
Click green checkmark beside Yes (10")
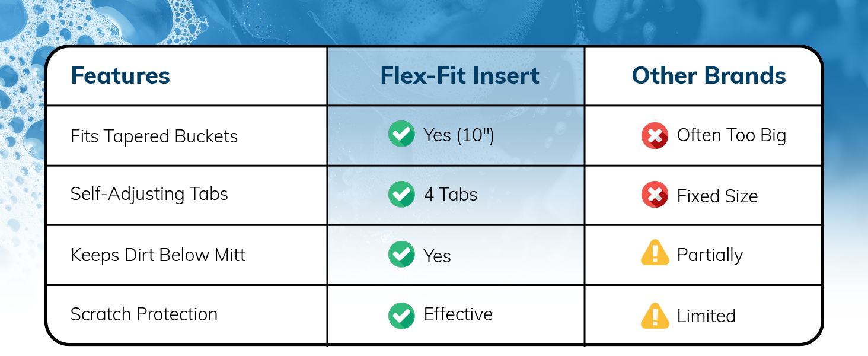pos(401,134)
